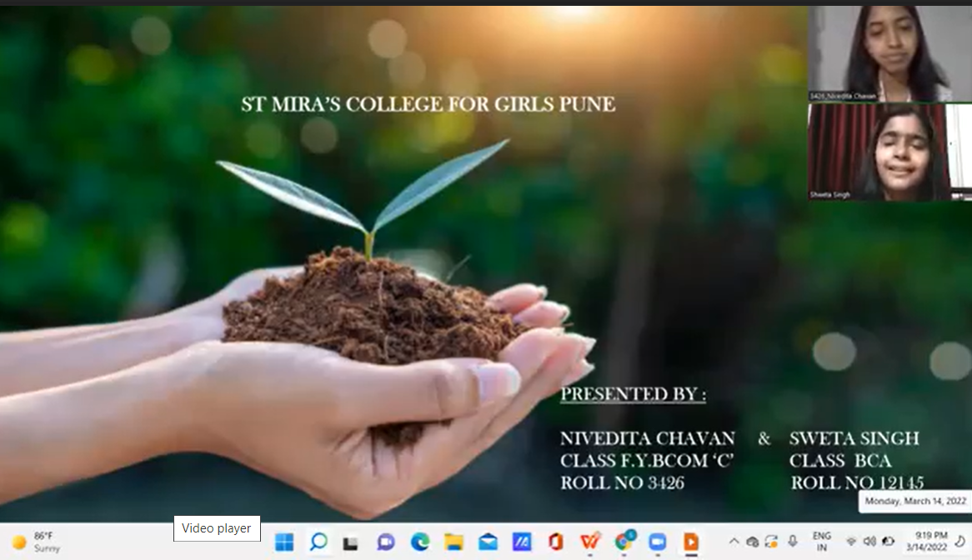Viewport: 972px width, 560px height.
Task: Open the Chrome browser
Action: [624, 542]
